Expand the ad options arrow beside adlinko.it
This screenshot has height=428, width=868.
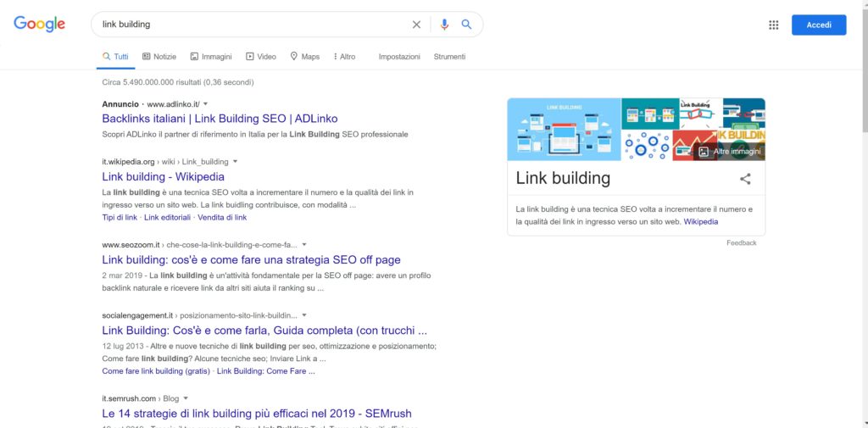click(x=205, y=103)
